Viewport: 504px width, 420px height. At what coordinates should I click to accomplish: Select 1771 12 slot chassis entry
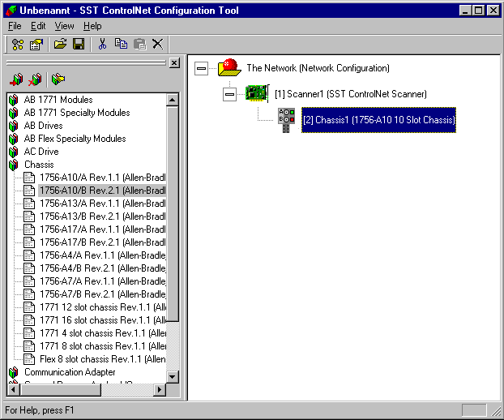[103, 307]
